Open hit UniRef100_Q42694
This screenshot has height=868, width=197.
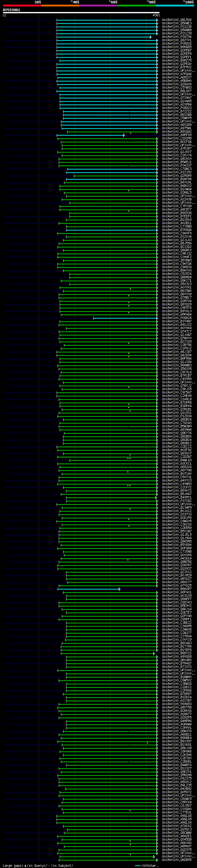(x=176, y=355)
